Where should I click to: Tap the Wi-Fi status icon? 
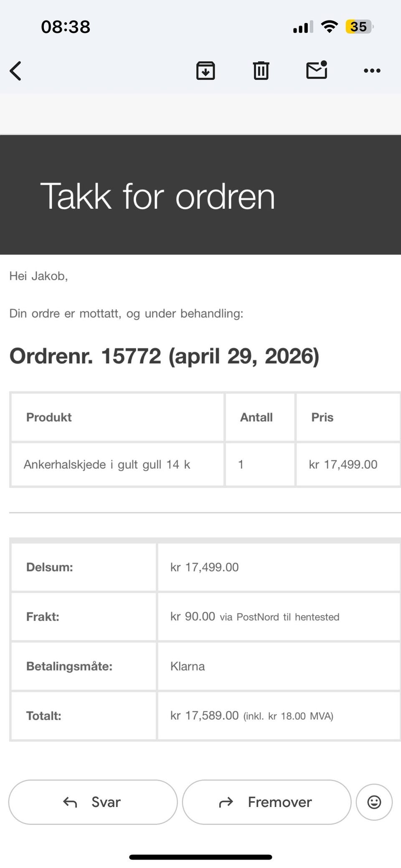pyautogui.click(x=329, y=27)
